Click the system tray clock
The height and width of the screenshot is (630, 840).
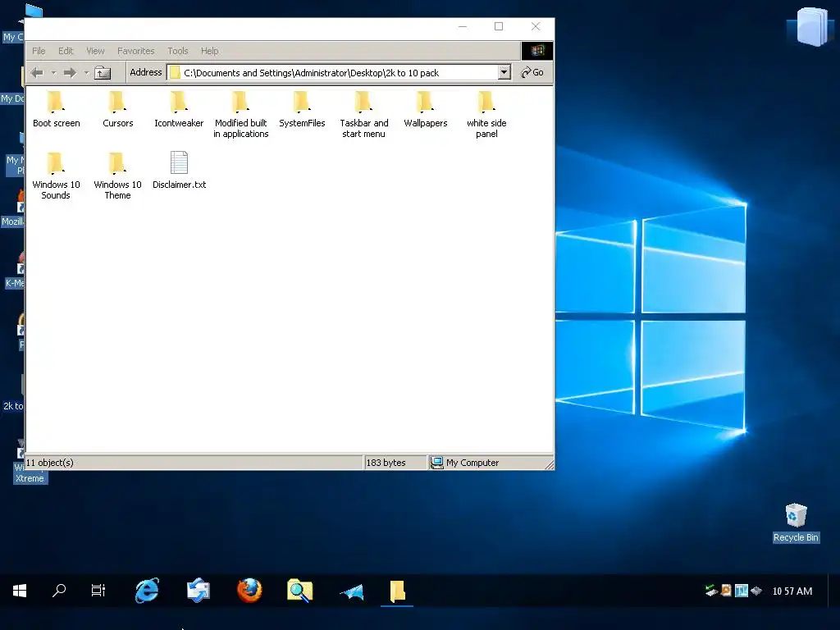[792, 591]
